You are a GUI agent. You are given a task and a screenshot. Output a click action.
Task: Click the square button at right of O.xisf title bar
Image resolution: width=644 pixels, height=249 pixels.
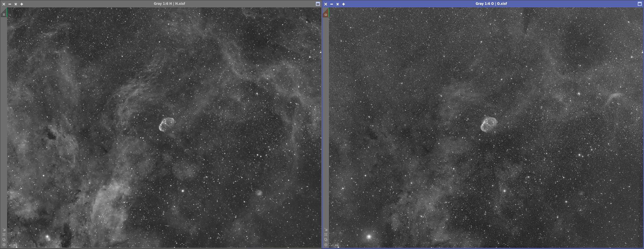(x=639, y=4)
